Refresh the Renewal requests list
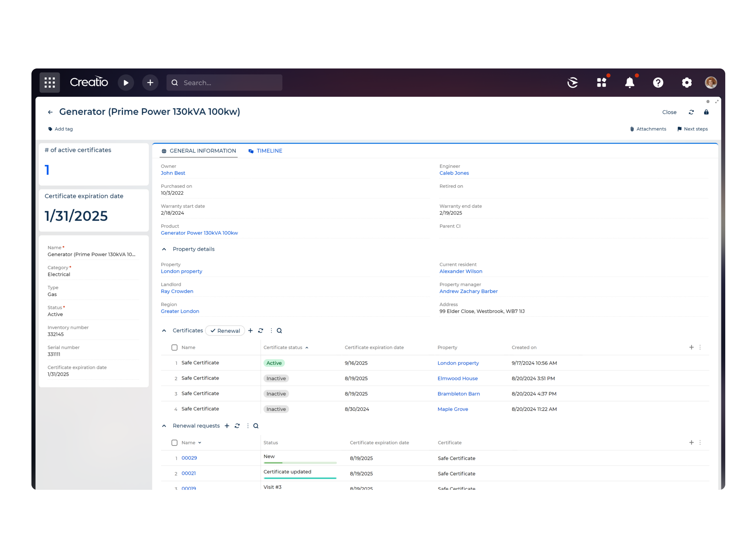 click(x=237, y=426)
